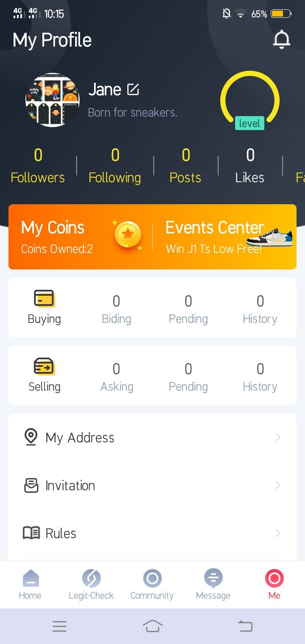
Task: Open the Buying wallet icon
Action: (44, 299)
